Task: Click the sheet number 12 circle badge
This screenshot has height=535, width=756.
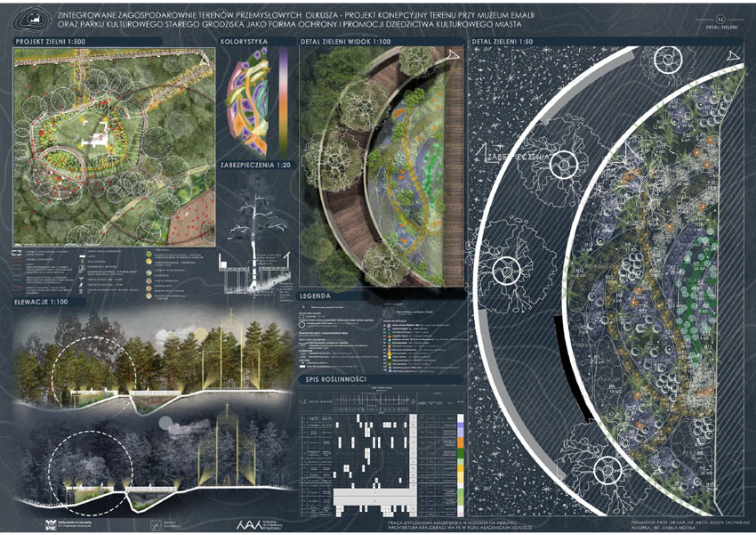Action: coord(722,19)
